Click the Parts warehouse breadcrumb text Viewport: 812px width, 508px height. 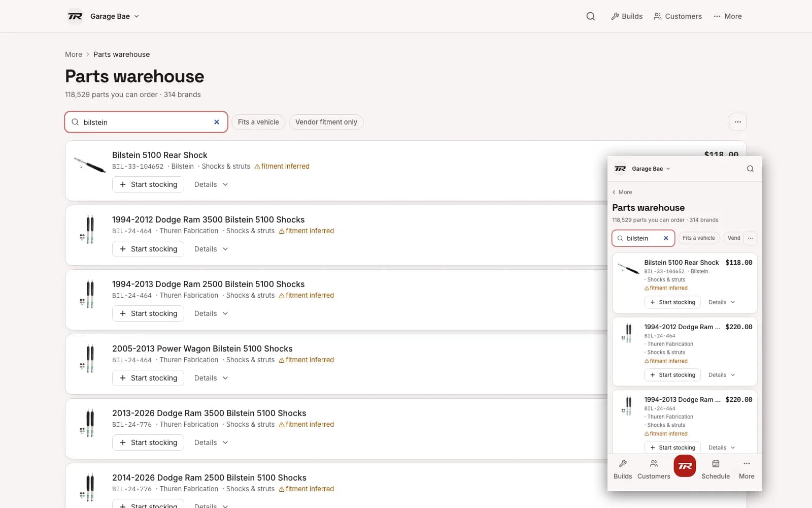pyautogui.click(x=122, y=54)
